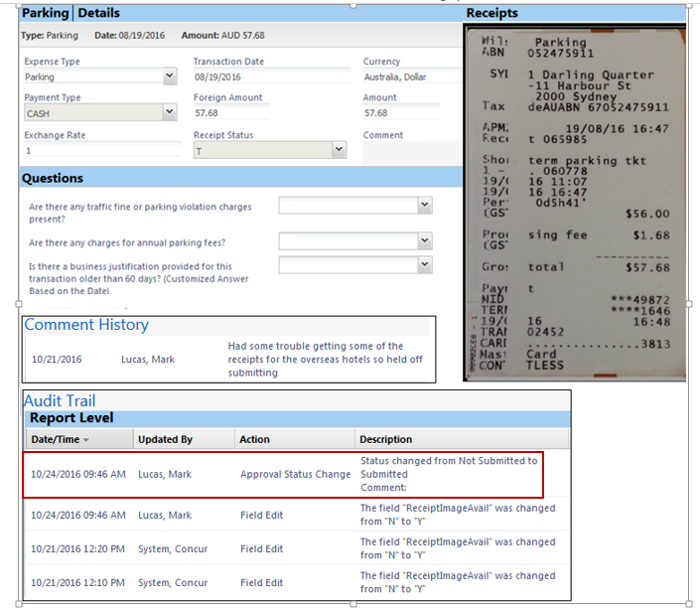
Task: Select the Currency field showing Australia, Dollar
Action: click(409, 76)
